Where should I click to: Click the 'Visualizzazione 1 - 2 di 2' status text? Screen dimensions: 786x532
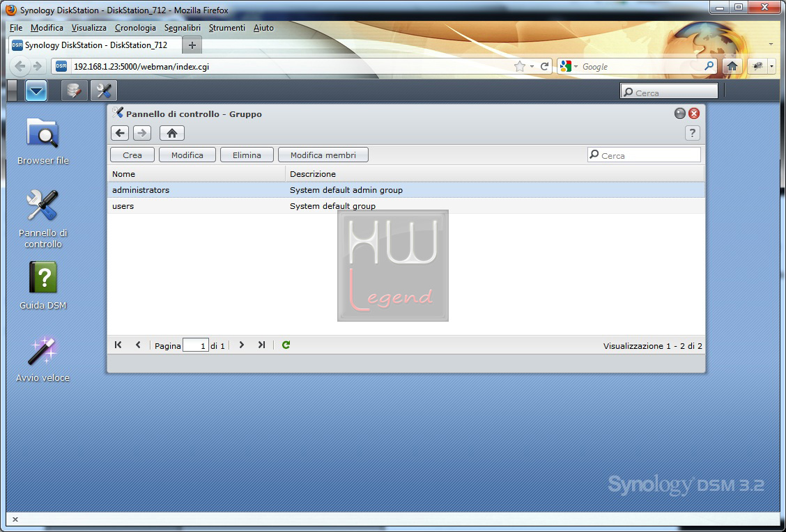[x=653, y=345]
